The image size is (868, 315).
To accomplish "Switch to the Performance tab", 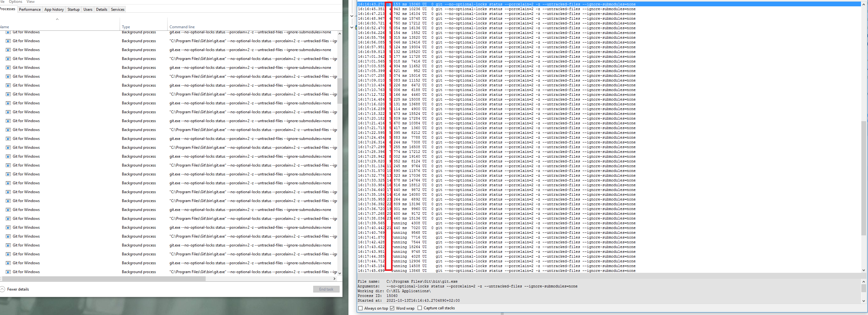I will (x=30, y=9).
